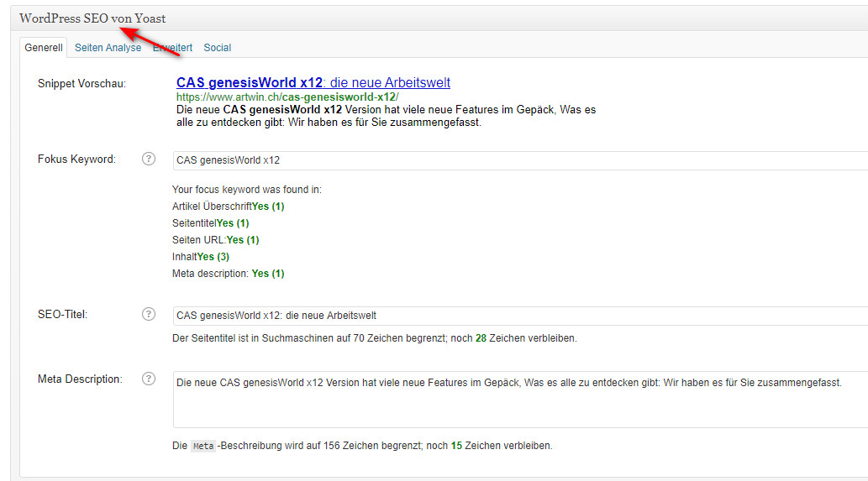Open help icon for Meta Description
868x481 pixels.
coord(149,379)
